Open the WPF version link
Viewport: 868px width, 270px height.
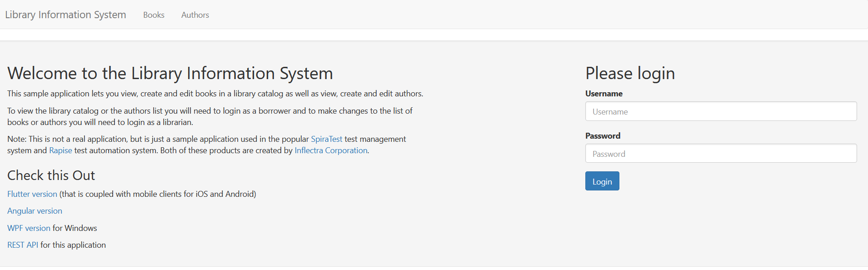coord(29,228)
